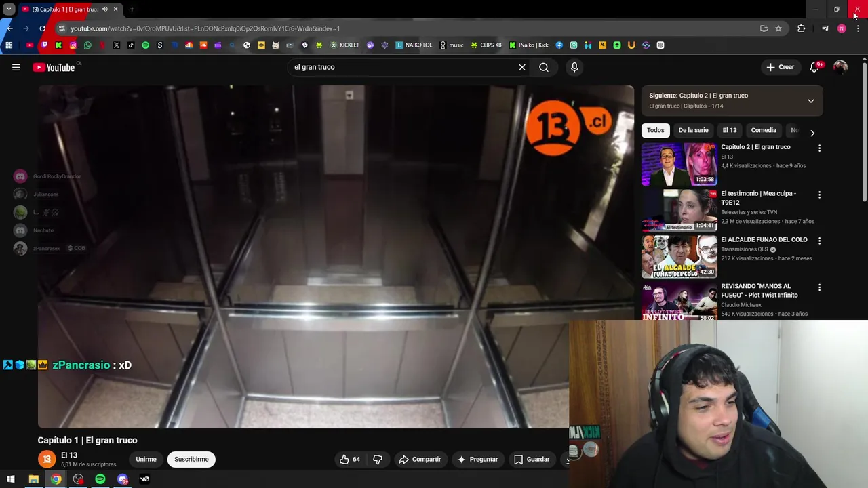Image resolution: width=868 pixels, height=488 pixels.
Task: Focus the address bar URL
Action: [x=205, y=28]
